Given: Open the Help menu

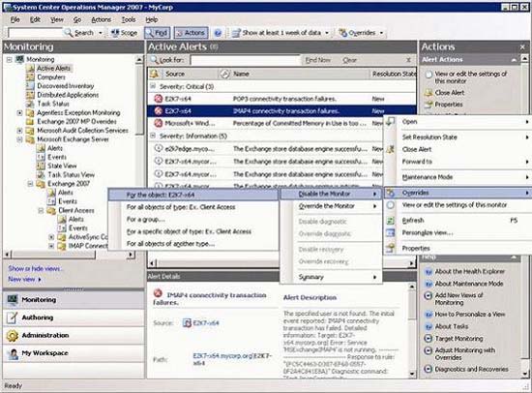Looking at the screenshot, I should 152,19.
